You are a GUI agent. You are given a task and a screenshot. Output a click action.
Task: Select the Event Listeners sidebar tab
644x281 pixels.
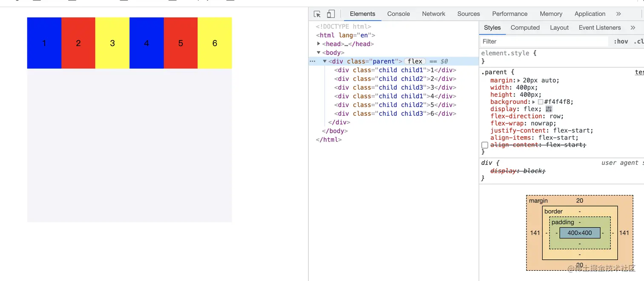(599, 28)
